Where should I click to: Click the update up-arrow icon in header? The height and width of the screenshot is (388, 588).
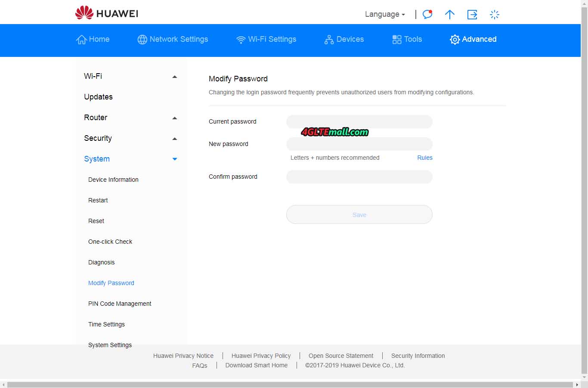[449, 15]
